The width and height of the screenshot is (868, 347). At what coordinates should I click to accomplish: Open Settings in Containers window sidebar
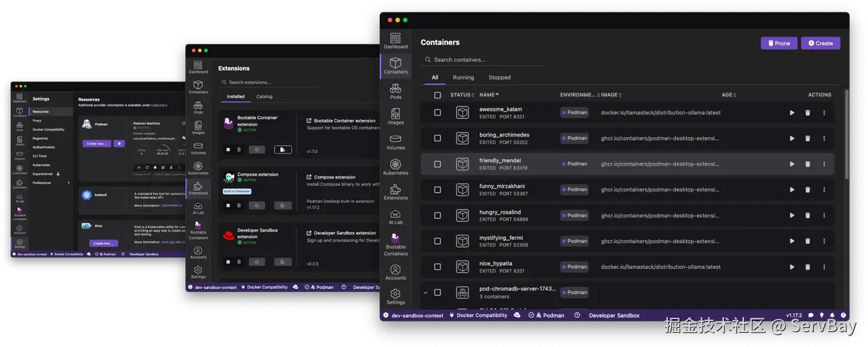(x=395, y=297)
